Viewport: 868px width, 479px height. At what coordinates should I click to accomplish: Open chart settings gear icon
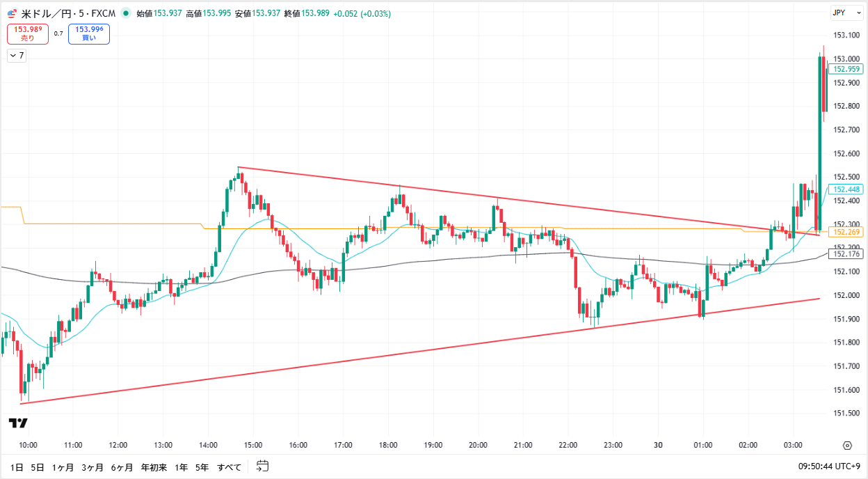click(x=847, y=446)
